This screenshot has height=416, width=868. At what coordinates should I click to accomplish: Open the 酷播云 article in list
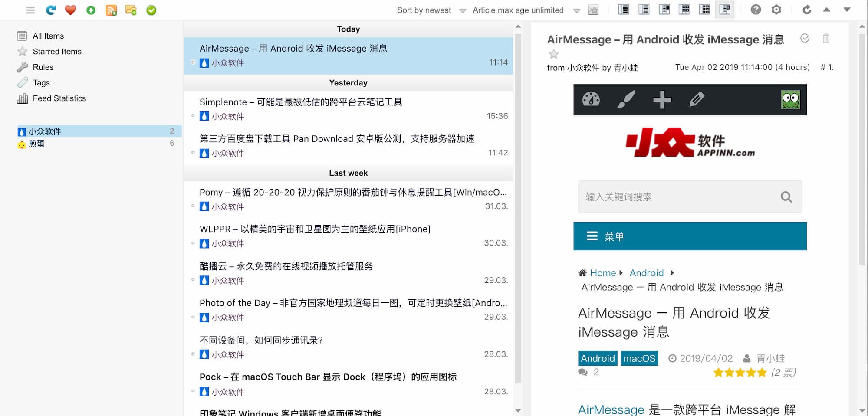point(349,273)
